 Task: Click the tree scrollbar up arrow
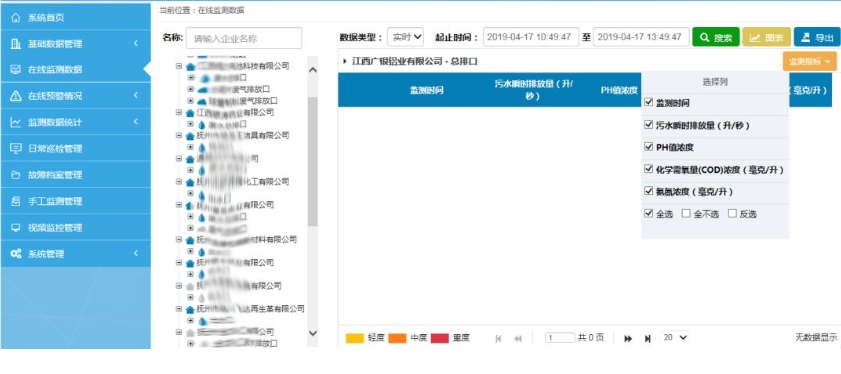tap(313, 70)
